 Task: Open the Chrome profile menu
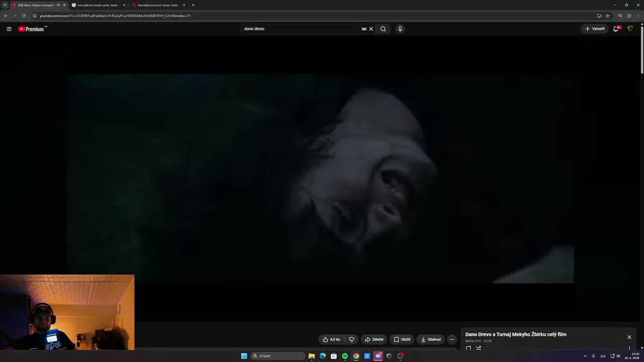click(629, 16)
